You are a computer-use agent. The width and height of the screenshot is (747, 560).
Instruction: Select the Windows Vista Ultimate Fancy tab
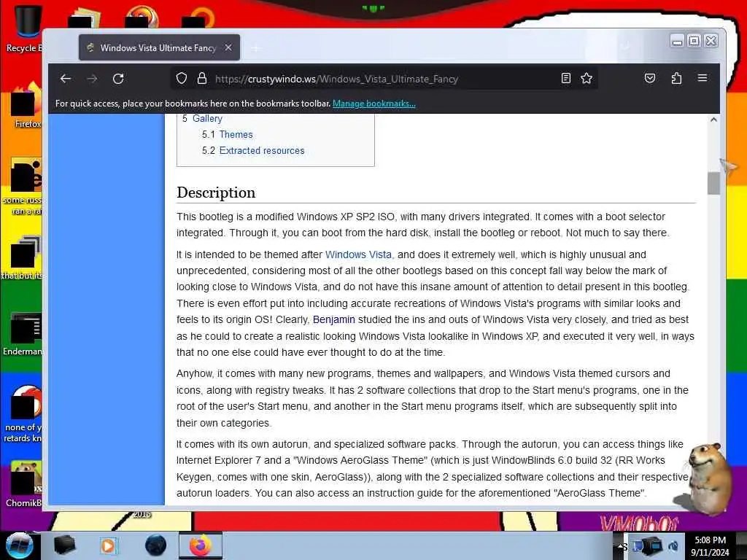159,47
